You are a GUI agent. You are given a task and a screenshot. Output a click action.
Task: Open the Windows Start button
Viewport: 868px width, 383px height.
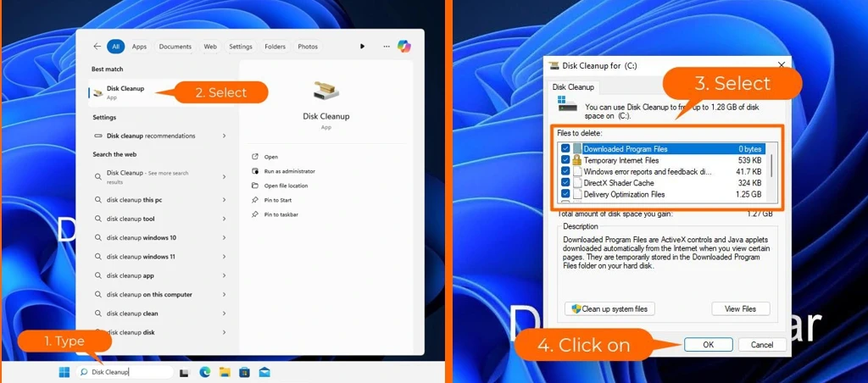click(64, 372)
